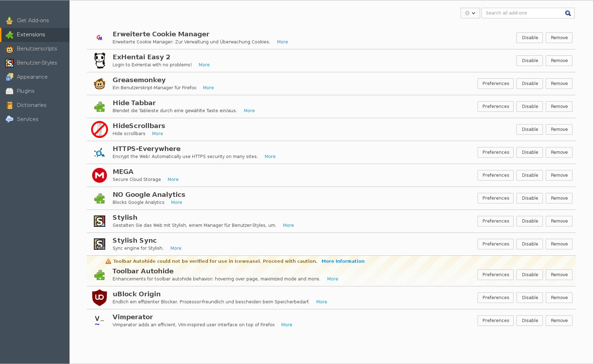The width and height of the screenshot is (593, 364).
Task: Click More link for Greasemonkey
Action: click(x=208, y=88)
